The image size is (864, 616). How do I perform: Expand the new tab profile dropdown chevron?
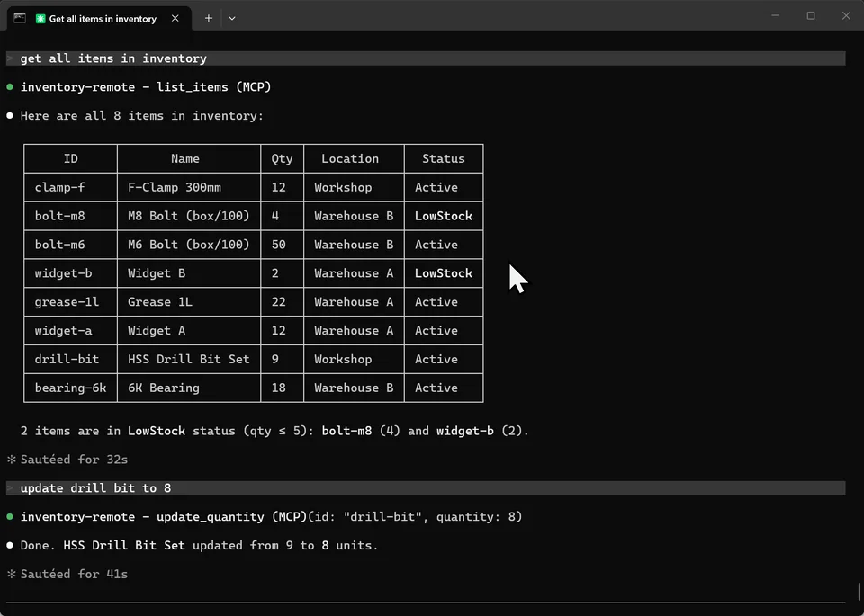pos(232,18)
